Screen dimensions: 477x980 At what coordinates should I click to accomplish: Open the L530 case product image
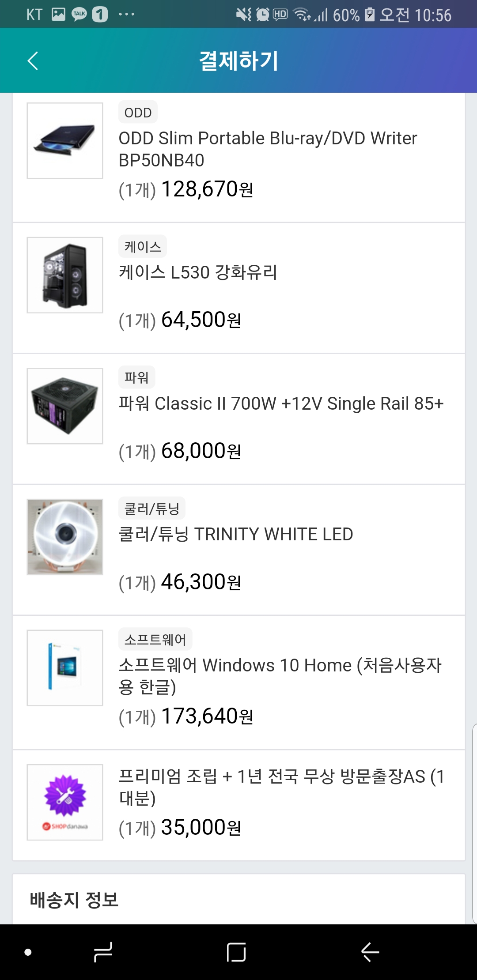click(x=65, y=275)
